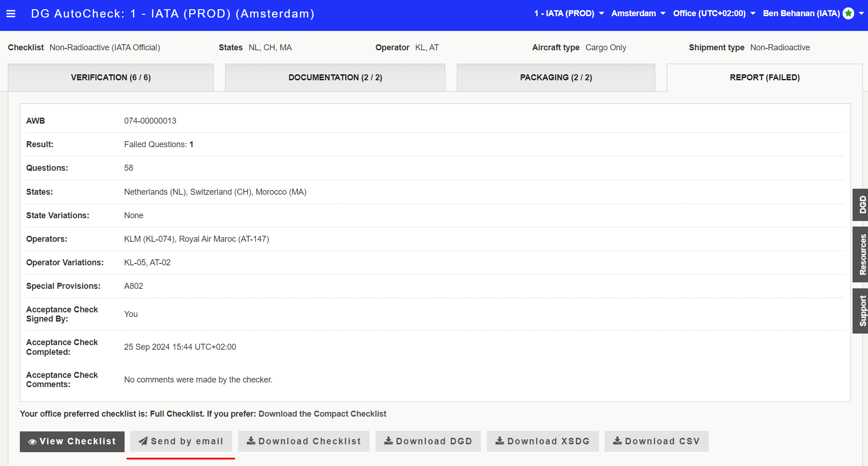This screenshot has height=466, width=868.
Task: Click the KLM (KL-074), Royal Air Maroc operators text
Action: click(x=197, y=239)
